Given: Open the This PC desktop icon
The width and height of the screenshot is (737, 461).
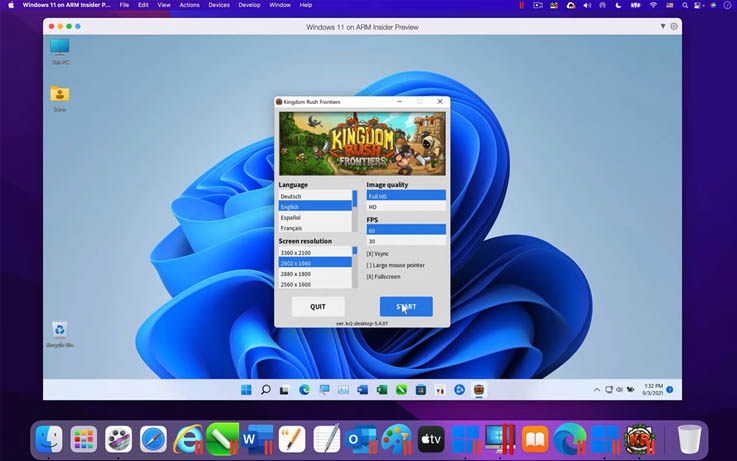Looking at the screenshot, I should click(x=60, y=52).
